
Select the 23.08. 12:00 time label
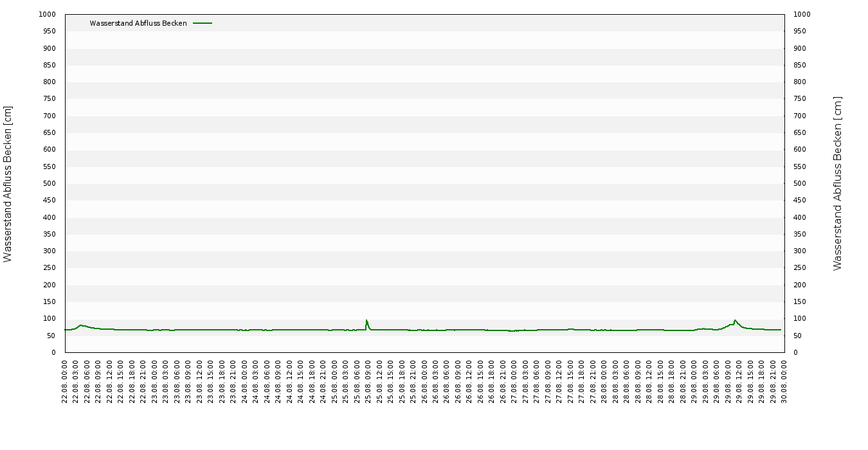200,381
